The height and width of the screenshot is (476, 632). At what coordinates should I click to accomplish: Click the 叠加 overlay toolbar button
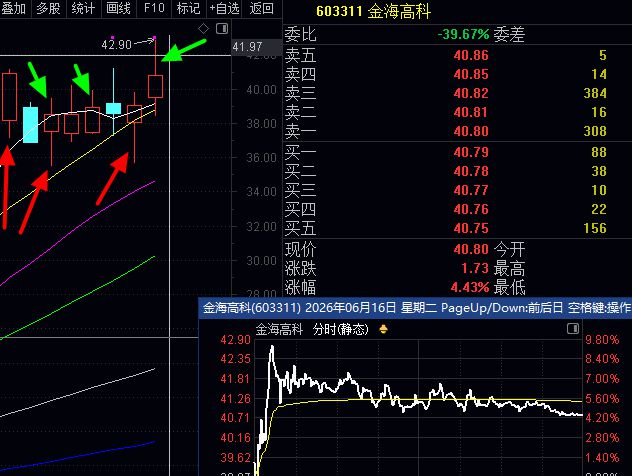pos(13,8)
